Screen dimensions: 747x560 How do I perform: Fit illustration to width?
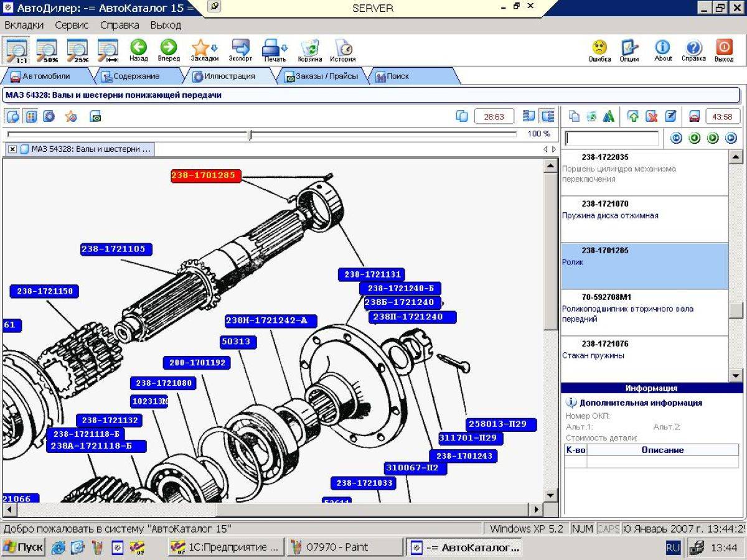click(108, 50)
